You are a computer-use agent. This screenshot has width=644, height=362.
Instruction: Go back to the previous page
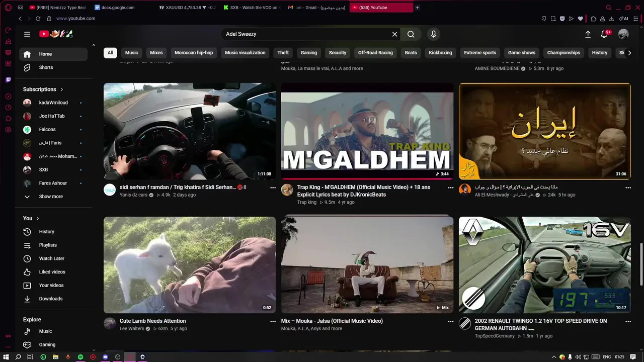tap(20, 19)
